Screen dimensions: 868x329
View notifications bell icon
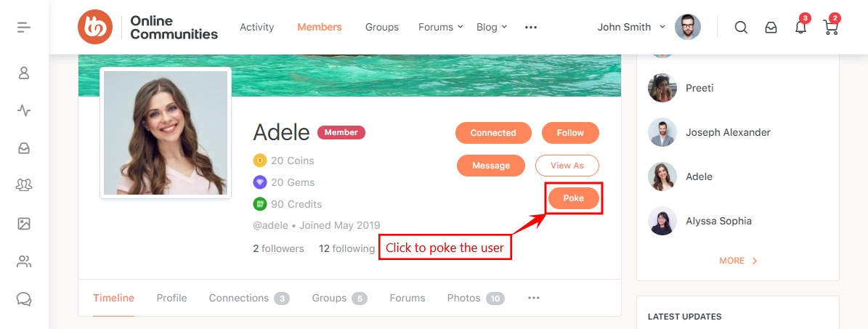pyautogui.click(x=800, y=28)
